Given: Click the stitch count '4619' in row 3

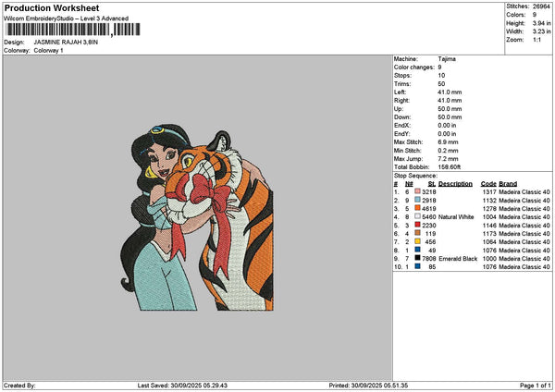Looking at the screenshot, I should point(429,209).
